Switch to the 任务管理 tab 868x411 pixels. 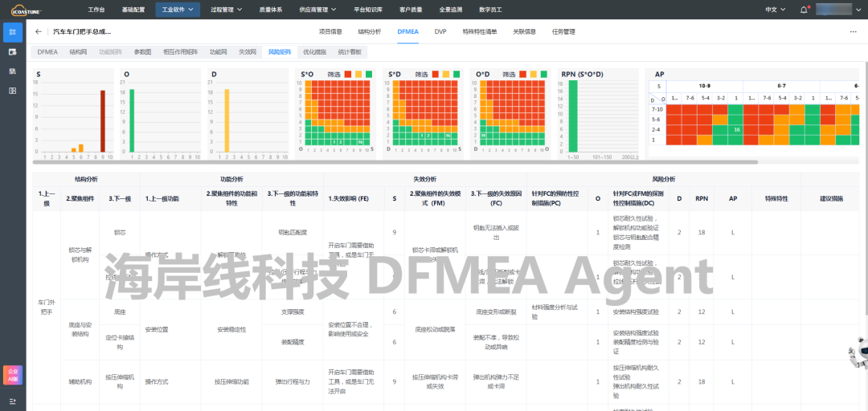click(x=563, y=32)
